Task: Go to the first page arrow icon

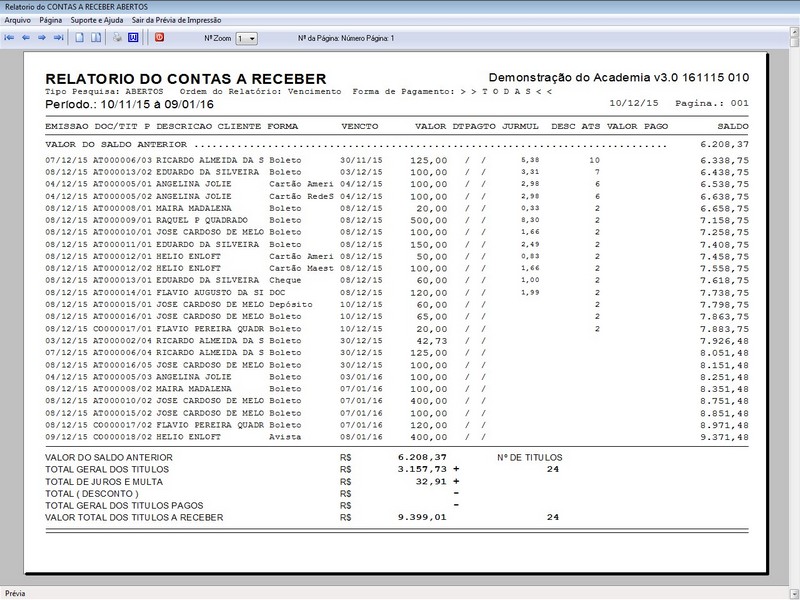Action: 9,38
